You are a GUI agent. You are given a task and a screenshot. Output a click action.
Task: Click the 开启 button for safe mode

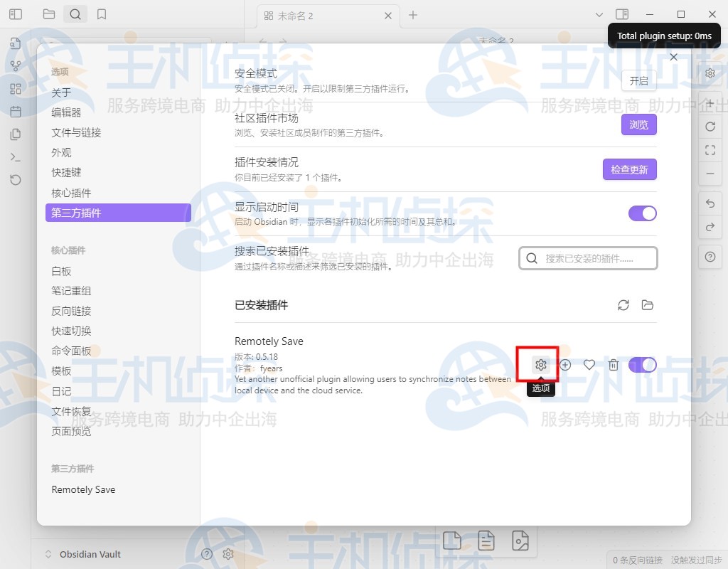[x=638, y=80]
